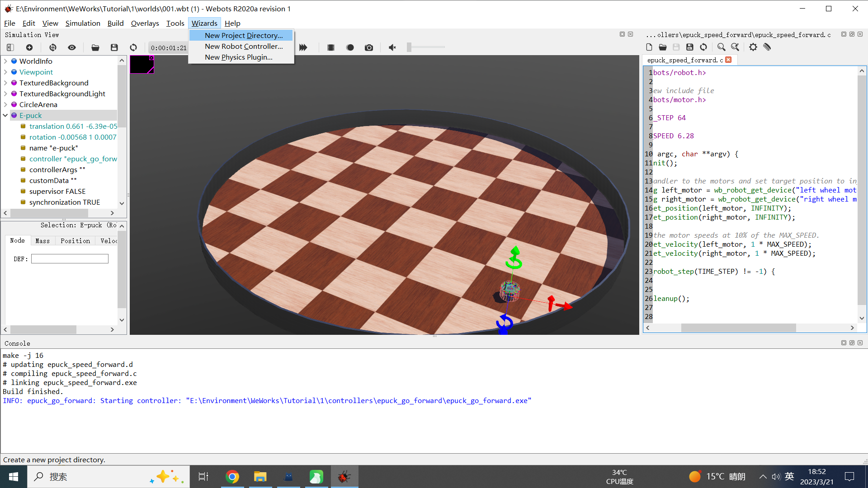The height and width of the screenshot is (488, 868).
Task: Open the File menu
Action: pos(9,23)
